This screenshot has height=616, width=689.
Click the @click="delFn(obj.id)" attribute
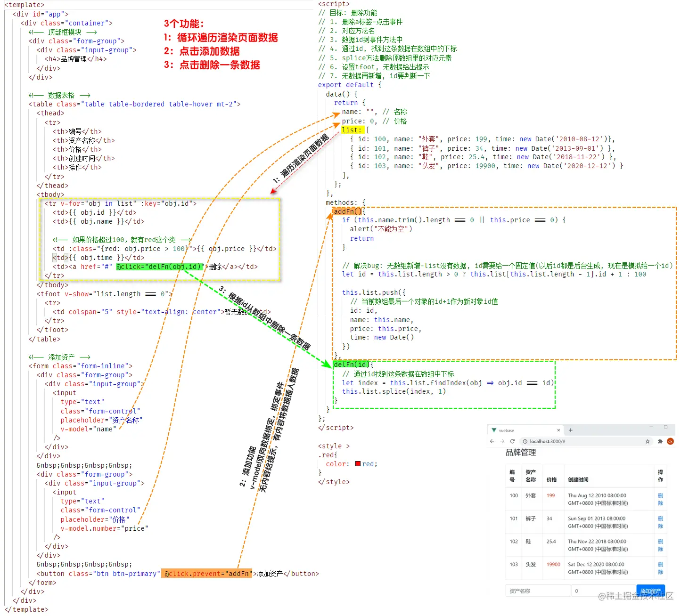tap(160, 267)
